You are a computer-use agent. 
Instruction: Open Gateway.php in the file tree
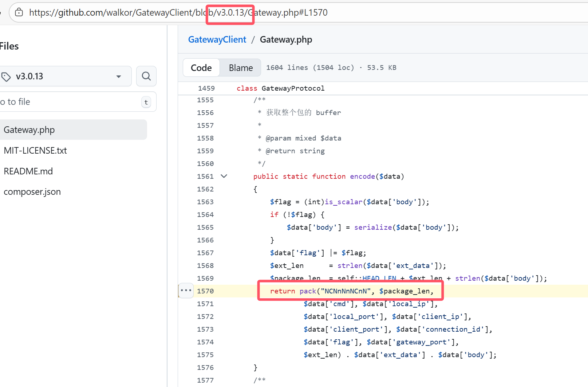tap(29, 130)
